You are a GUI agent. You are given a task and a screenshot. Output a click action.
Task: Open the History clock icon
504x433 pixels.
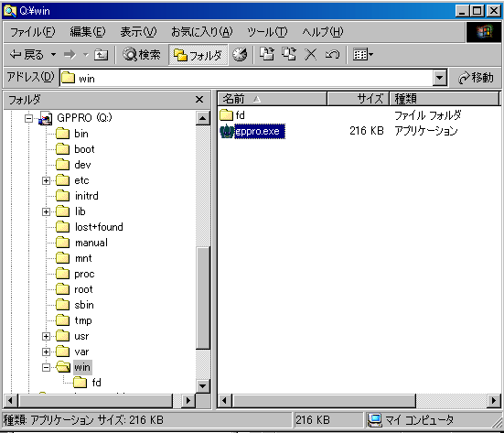[x=240, y=55]
